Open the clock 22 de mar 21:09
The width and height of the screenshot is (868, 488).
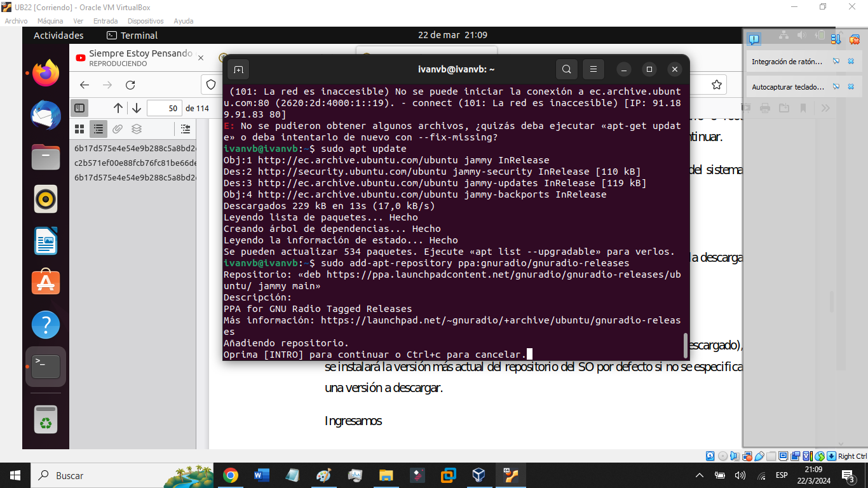pyautogui.click(x=452, y=36)
